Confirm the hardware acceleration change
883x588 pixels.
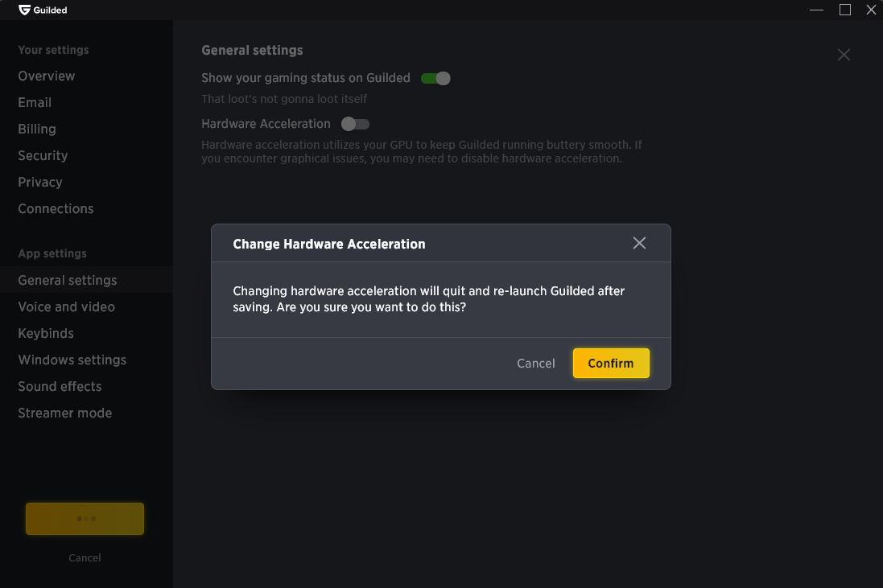click(611, 364)
